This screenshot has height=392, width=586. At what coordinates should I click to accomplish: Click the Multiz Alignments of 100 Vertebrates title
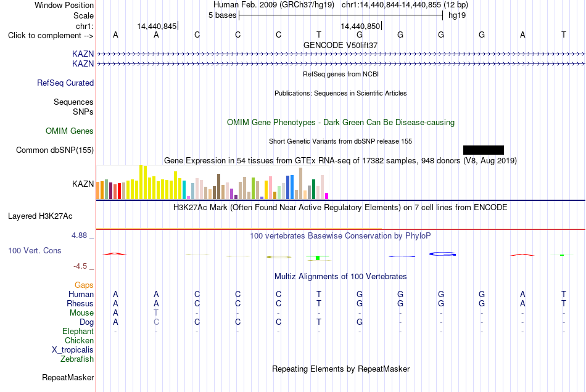[x=340, y=277]
